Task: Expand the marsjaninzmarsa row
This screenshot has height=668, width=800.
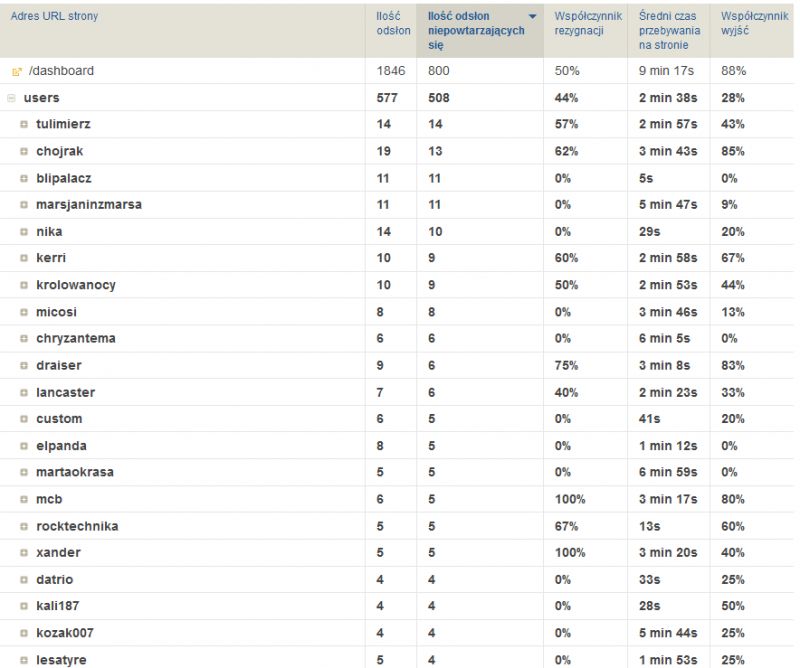Action: (x=24, y=205)
